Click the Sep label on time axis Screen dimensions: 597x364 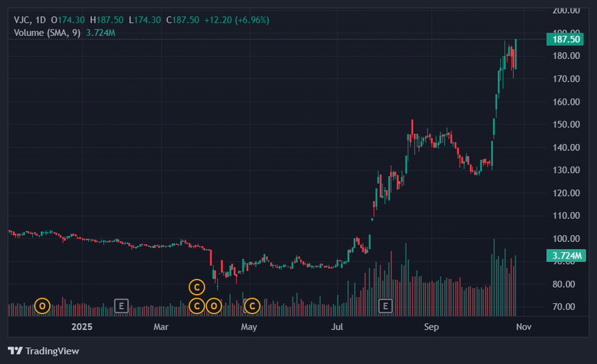(x=432, y=326)
